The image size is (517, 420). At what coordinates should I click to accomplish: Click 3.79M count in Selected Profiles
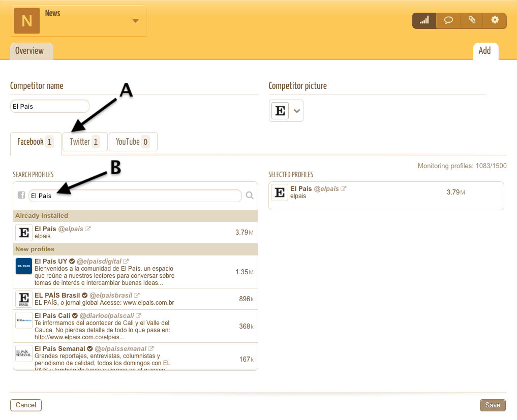coord(455,192)
